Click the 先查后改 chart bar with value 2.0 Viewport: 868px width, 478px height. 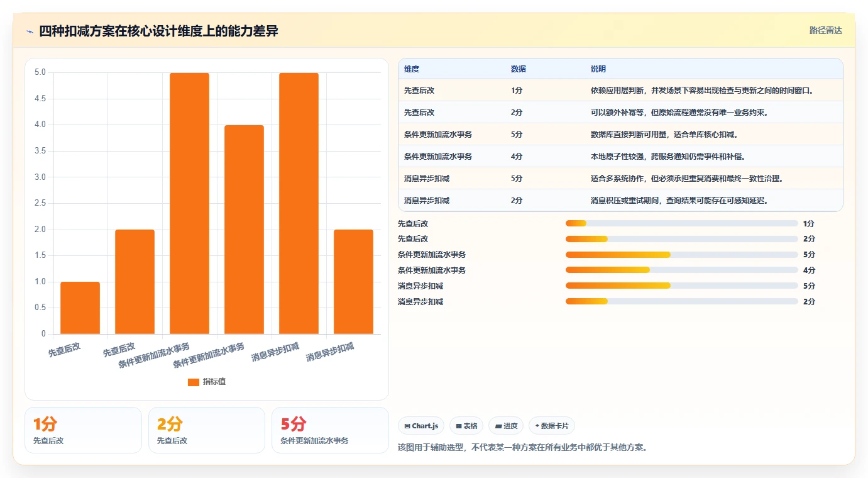coord(135,282)
